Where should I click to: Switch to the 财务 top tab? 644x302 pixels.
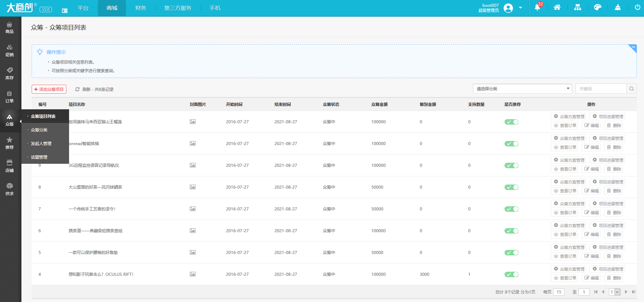point(141,8)
